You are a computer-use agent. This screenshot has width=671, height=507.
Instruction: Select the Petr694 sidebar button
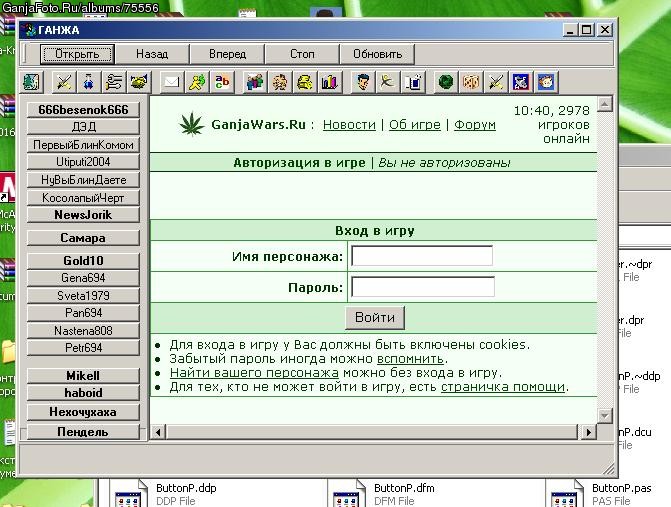click(83, 348)
